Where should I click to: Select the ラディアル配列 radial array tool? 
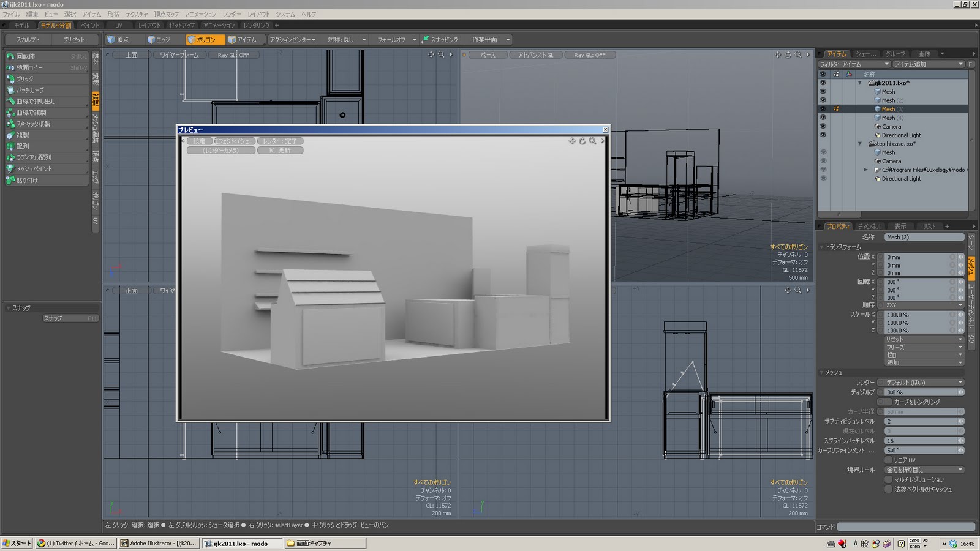34,157
